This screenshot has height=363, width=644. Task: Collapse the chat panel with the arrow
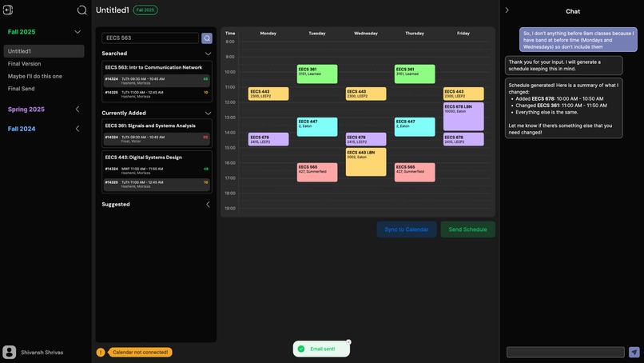tap(507, 10)
